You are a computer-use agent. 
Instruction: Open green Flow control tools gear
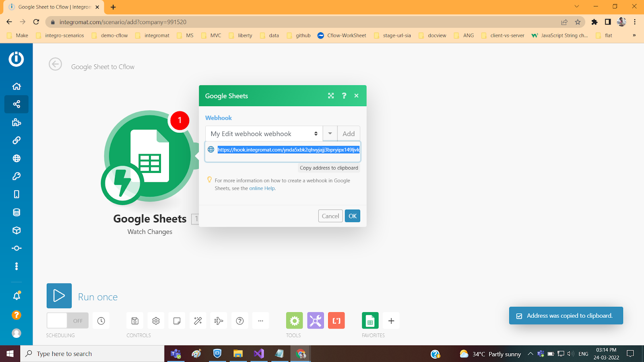click(295, 321)
